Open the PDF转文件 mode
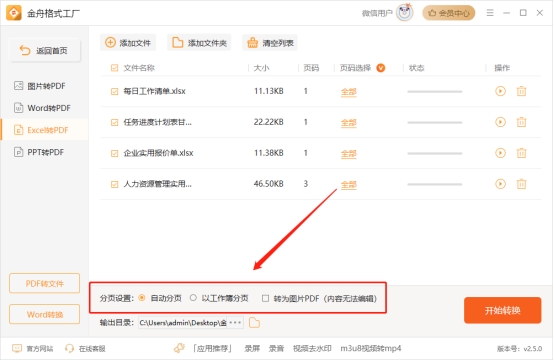 (x=45, y=283)
